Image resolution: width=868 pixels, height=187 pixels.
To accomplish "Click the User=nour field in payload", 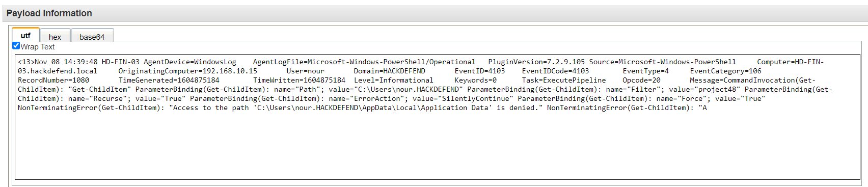I will (x=305, y=71).
